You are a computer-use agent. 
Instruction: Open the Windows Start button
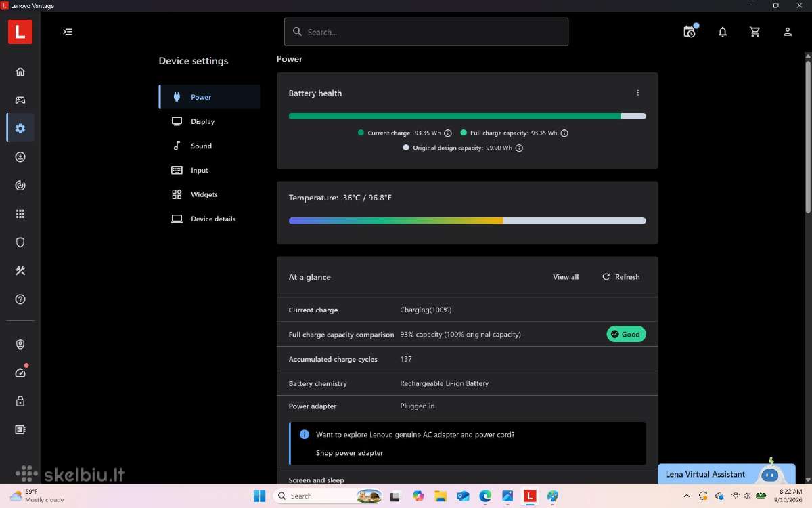(x=260, y=496)
